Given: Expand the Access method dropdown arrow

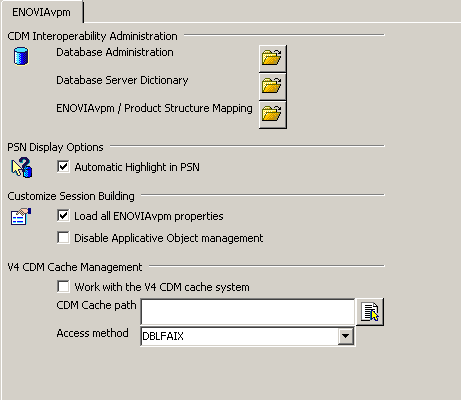Looking at the screenshot, I should pyautogui.click(x=346, y=336).
